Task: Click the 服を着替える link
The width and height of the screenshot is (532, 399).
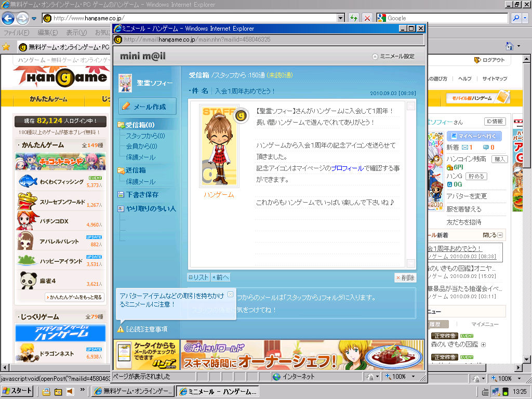Action: tap(464, 209)
